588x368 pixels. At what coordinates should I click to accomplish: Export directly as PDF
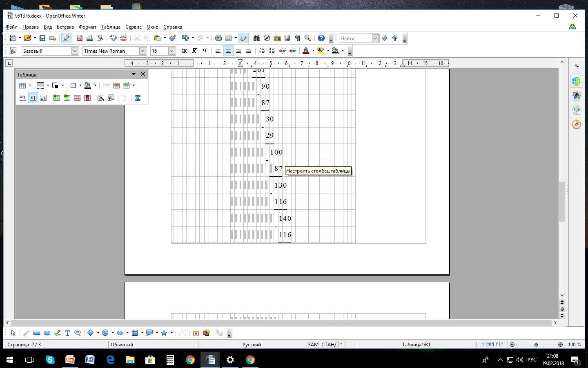(x=80, y=38)
